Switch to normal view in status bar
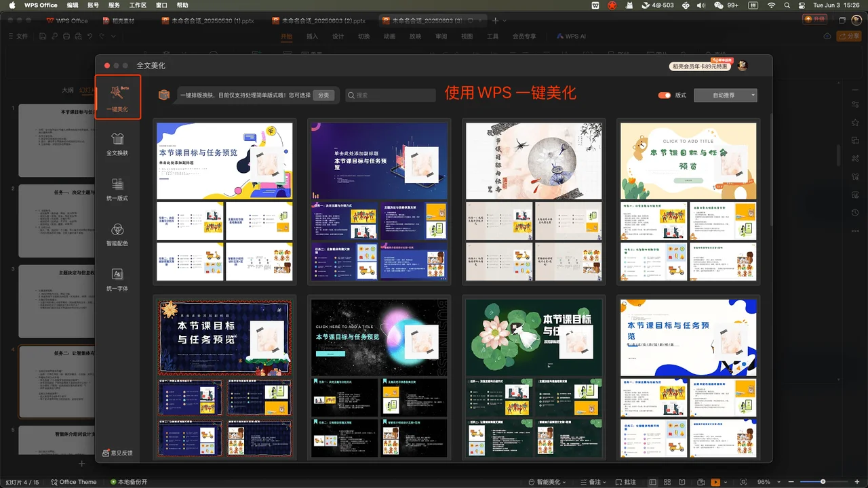Viewport: 868px width, 488px height. click(652, 482)
